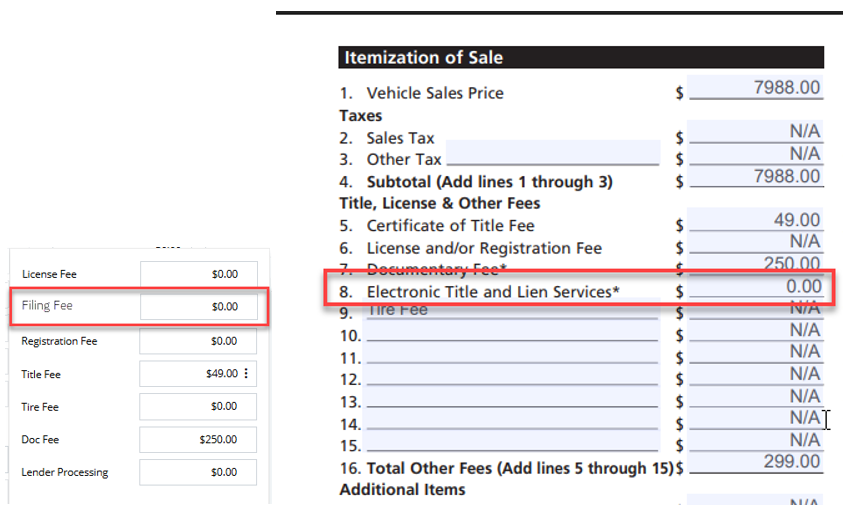
Task: Select the line 12 description field
Action: tap(512, 375)
